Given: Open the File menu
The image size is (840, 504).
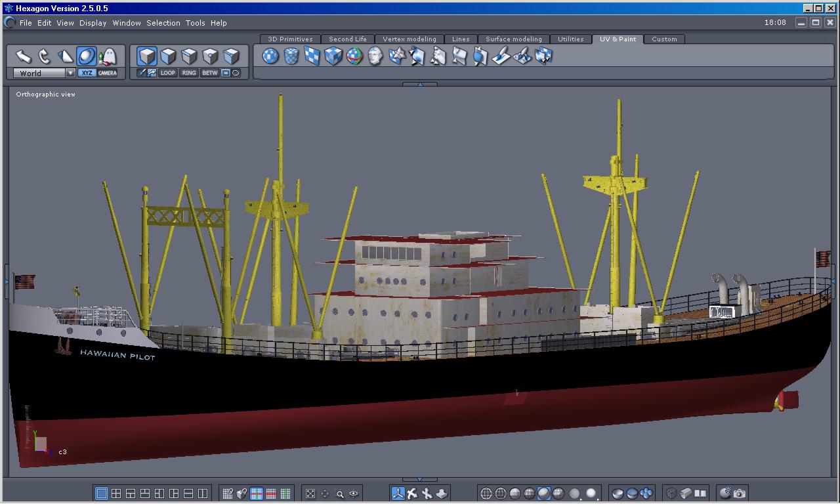Looking at the screenshot, I should pyautogui.click(x=26, y=23).
